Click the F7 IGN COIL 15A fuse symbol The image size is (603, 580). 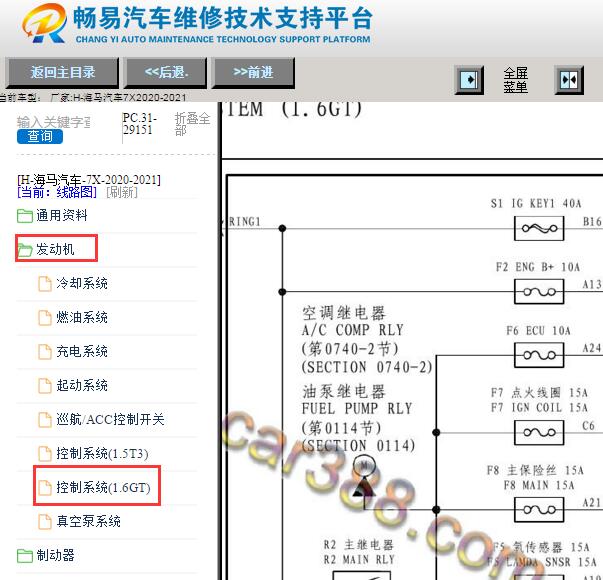click(x=539, y=433)
